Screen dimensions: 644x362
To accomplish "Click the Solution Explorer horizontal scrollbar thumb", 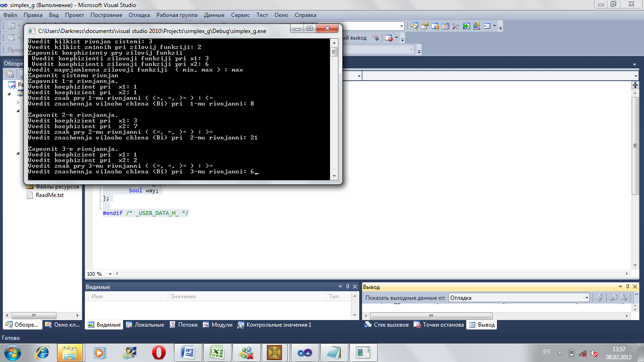I will tap(34, 315).
